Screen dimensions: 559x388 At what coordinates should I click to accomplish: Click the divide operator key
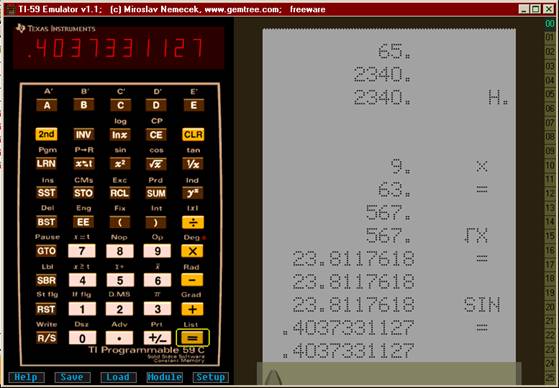(x=193, y=222)
